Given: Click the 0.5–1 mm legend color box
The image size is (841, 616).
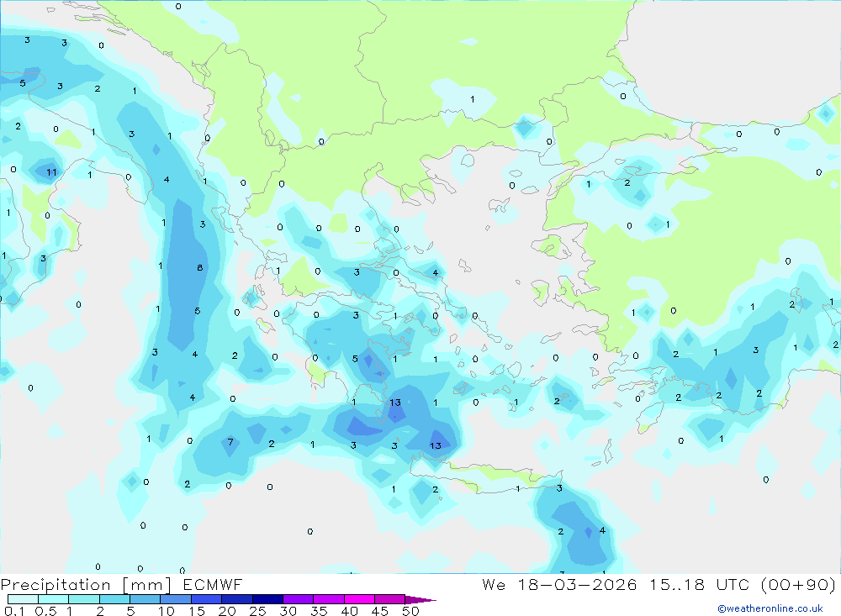Looking at the screenshot, I should coord(53,599).
